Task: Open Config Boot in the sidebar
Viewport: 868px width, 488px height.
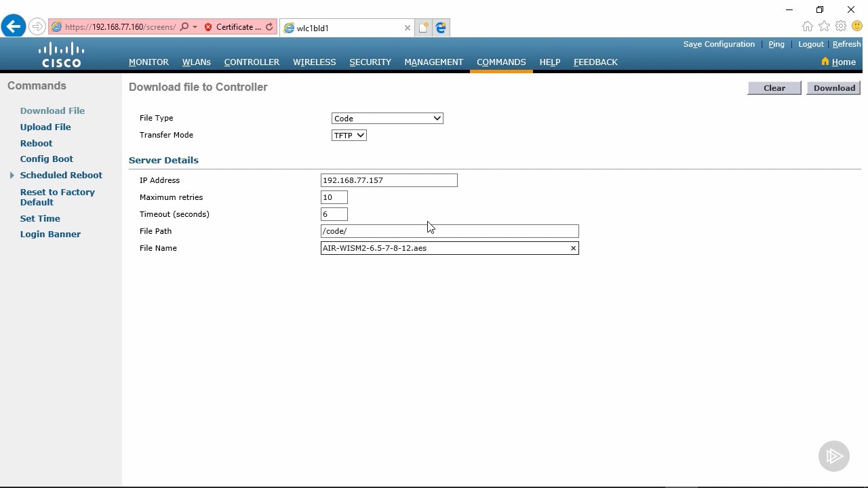Action: pyautogui.click(x=47, y=159)
